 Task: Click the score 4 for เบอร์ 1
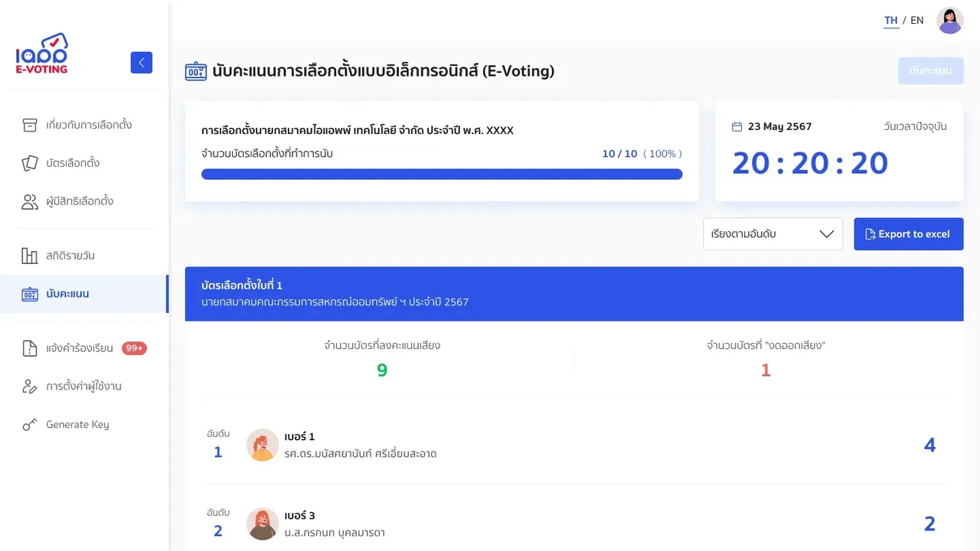tap(929, 445)
